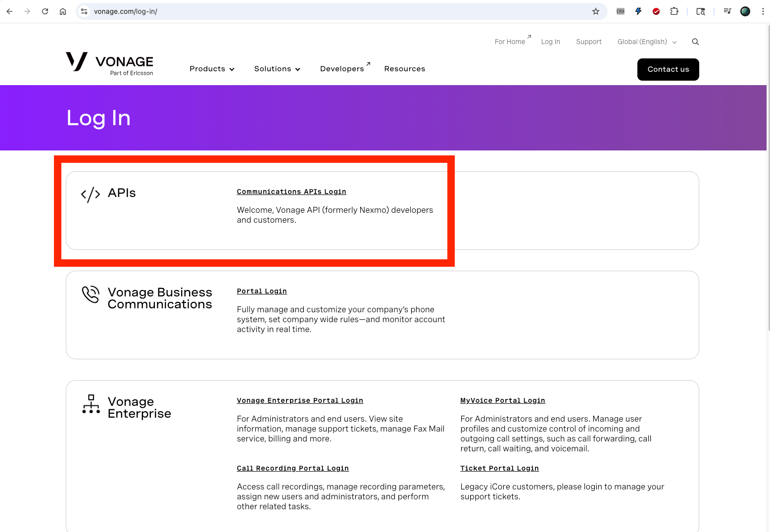Open Communications APIs Login
770x532 pixels.
pyautogui.click(x=291, y=192)
